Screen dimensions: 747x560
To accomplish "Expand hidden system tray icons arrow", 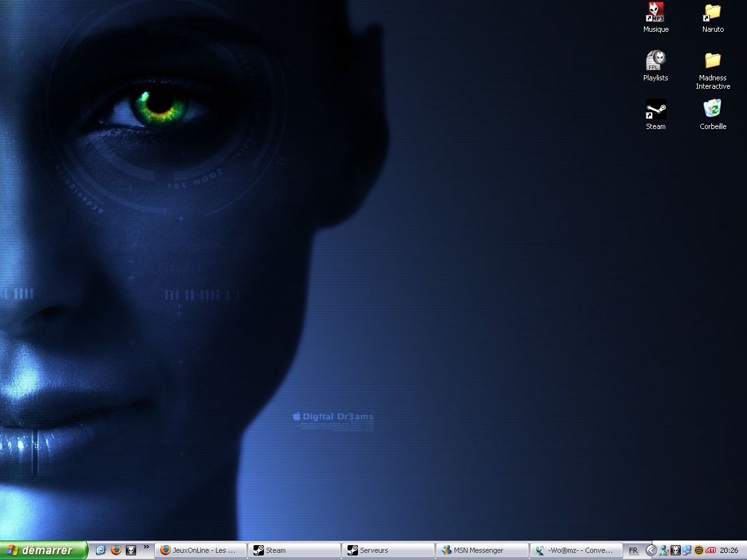I will tap(651, 550).
